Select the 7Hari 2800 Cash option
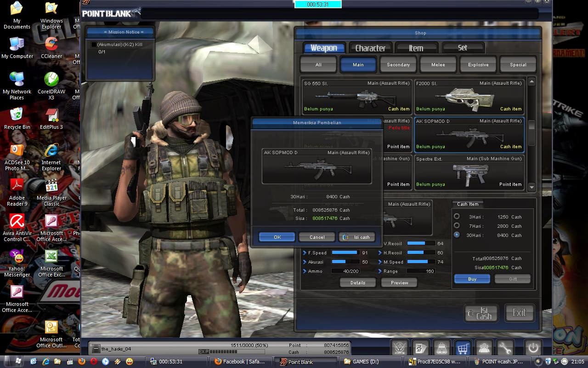This screenshot has height=368, width=588. (457, 226)
